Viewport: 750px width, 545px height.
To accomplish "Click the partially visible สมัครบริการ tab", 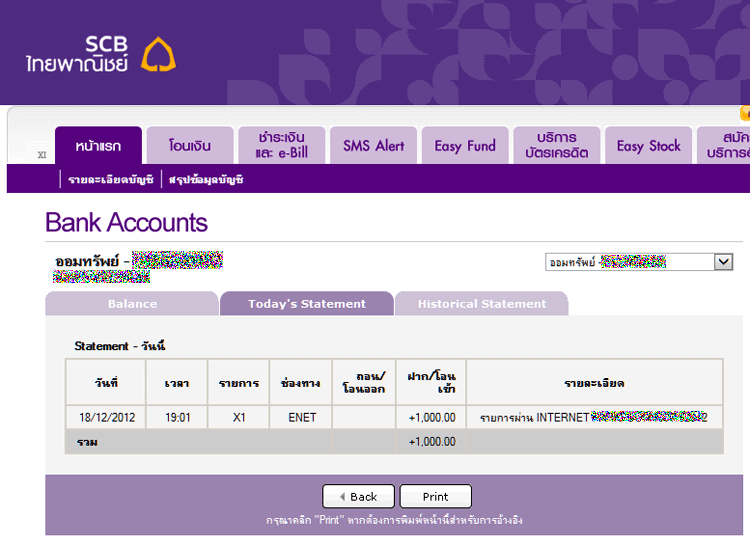I will pos(724,146).
